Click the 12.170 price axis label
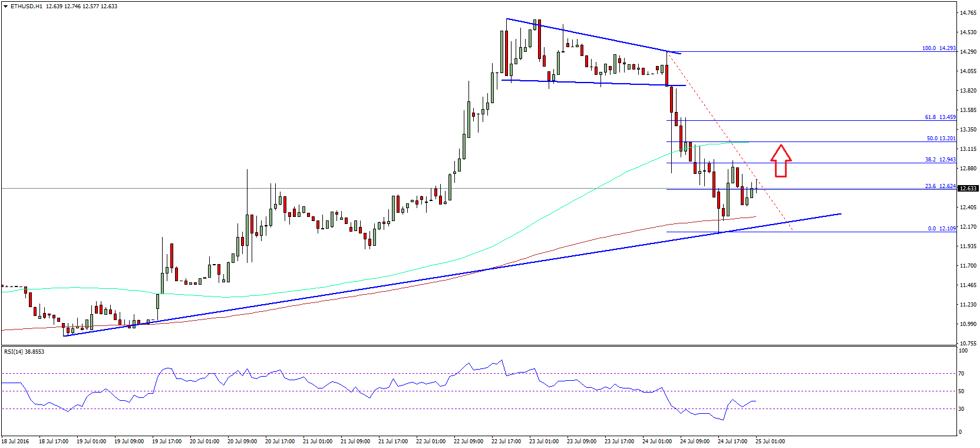Viewport: 980px width, 448px height. pos(968,227)
